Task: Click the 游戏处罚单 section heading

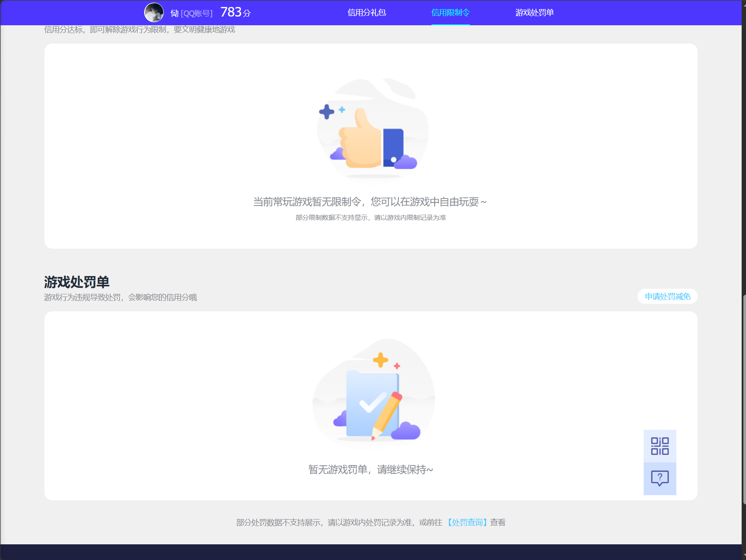Action: click(77, 282)
